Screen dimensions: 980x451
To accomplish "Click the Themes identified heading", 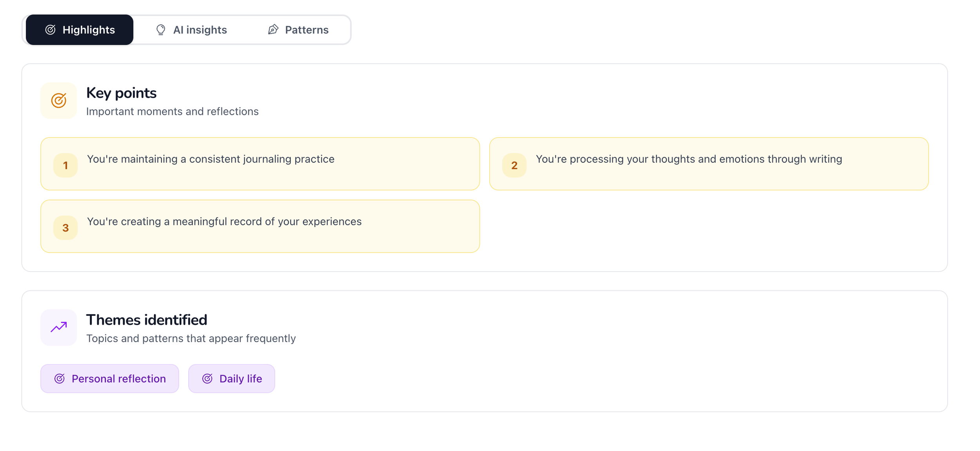I will (x=147, y=320).
